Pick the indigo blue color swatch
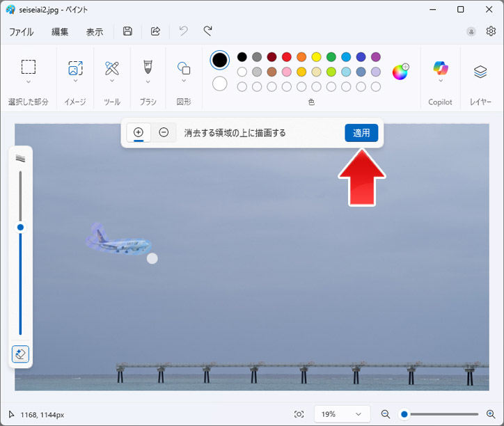 point(361,57)
